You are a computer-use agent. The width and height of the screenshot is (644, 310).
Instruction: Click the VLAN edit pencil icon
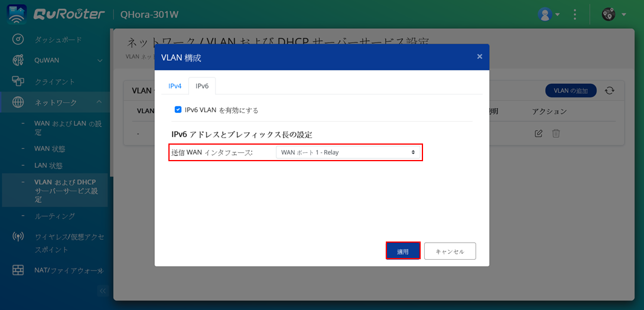coord(538,133)
